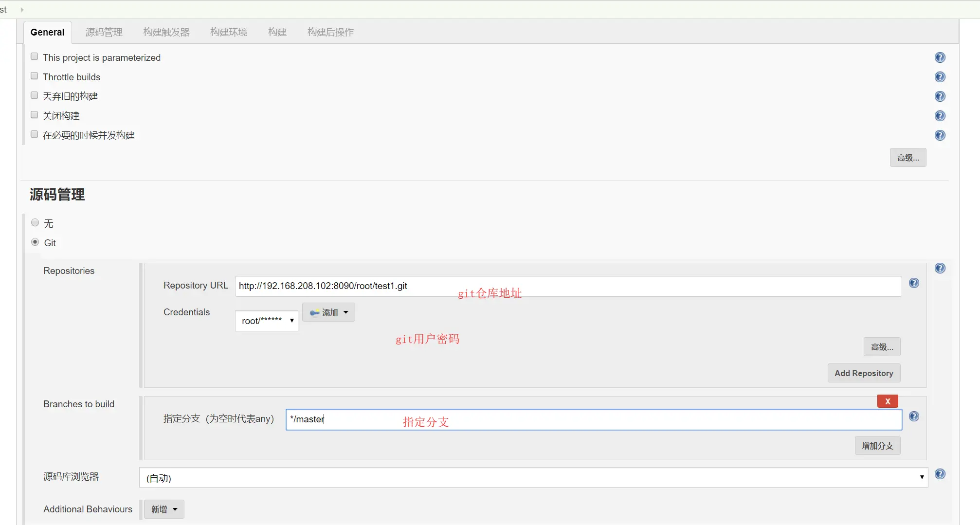Click the Add Repository button

pos(864,373)
